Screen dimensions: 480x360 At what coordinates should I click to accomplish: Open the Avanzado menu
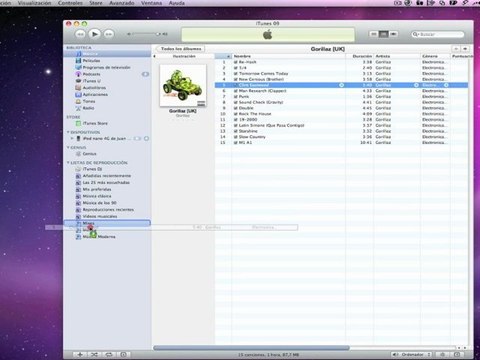(122, 3)
